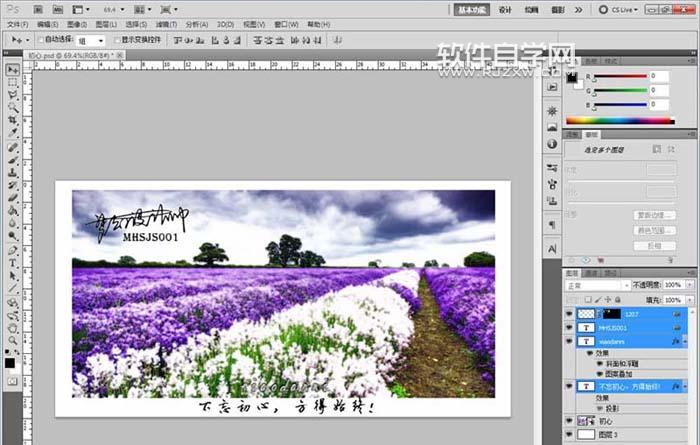The height and width of the screenshot is (445, 700).
Task: Switch to the 设计 workspace
Action: (505, 10)
